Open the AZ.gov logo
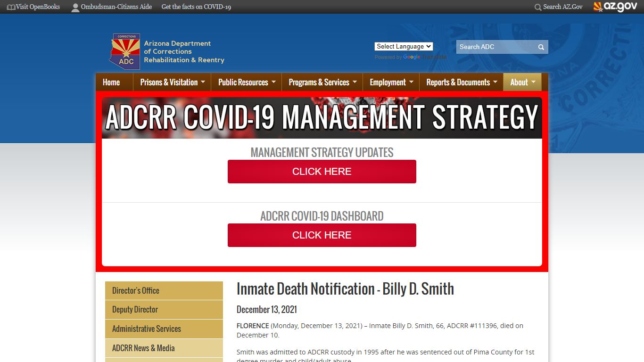 615,7
